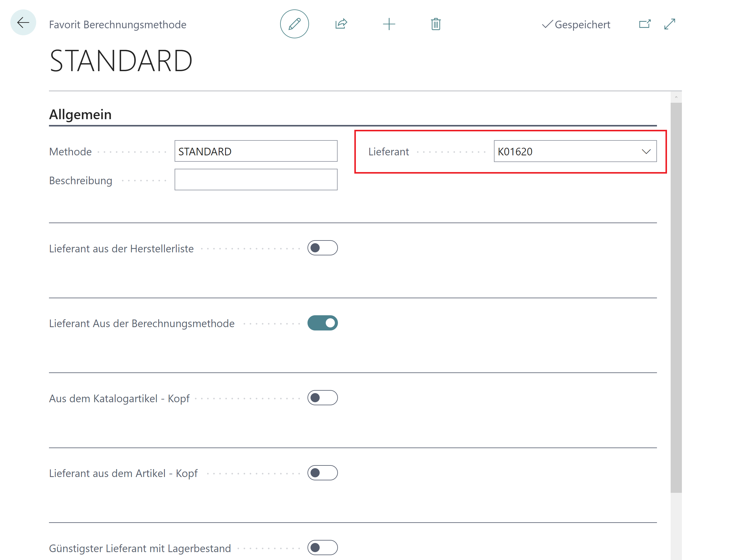
Task: Enable Günstigster Lieferant mit Lagerbestand switch
Action: pyautogui.click(x=322, y=547)
